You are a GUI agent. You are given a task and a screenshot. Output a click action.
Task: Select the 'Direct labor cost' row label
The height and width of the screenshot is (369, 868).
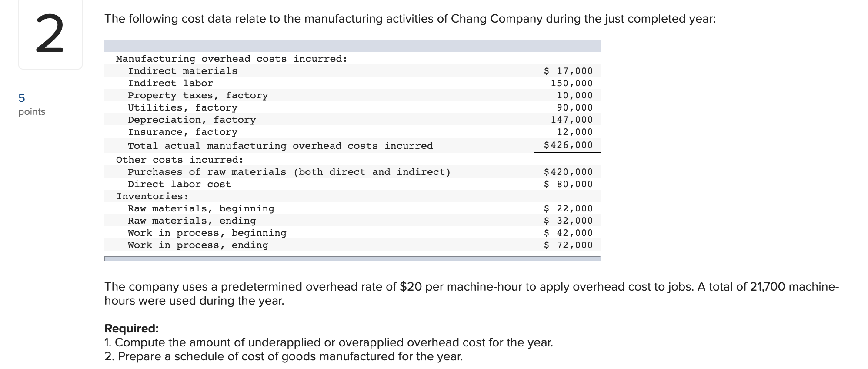(x=180, y=184)
